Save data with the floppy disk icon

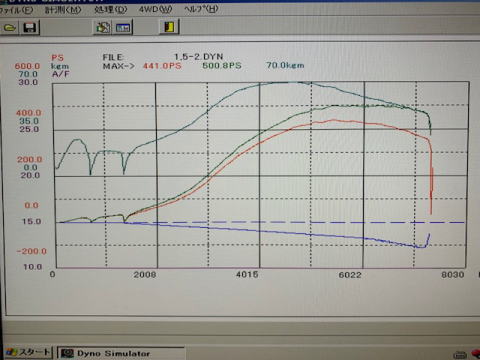click(x=30, y=27)
